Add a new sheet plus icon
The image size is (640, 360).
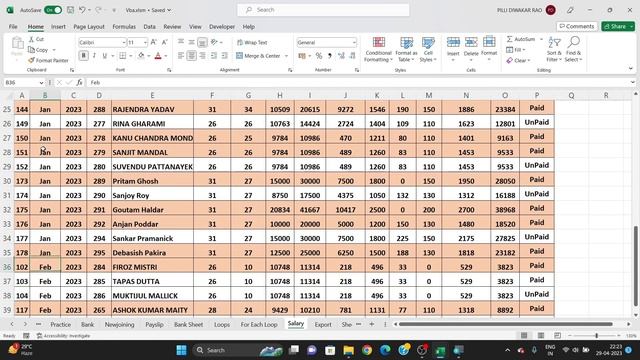tap(371, 324)
